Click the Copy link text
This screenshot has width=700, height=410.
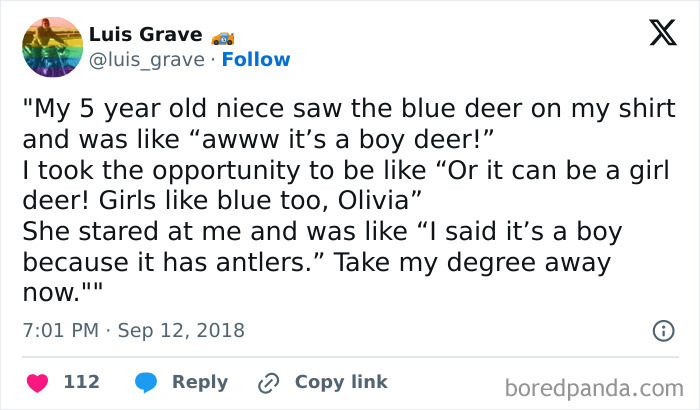pos(341,382)
